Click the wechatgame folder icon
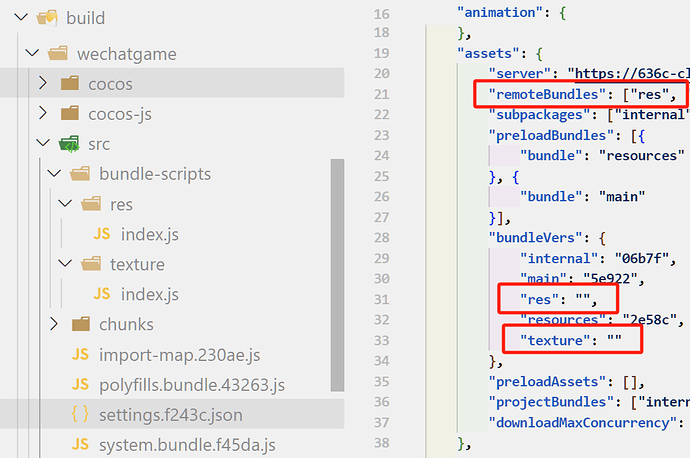Viewport: 690px width, 458px height. 57,53
